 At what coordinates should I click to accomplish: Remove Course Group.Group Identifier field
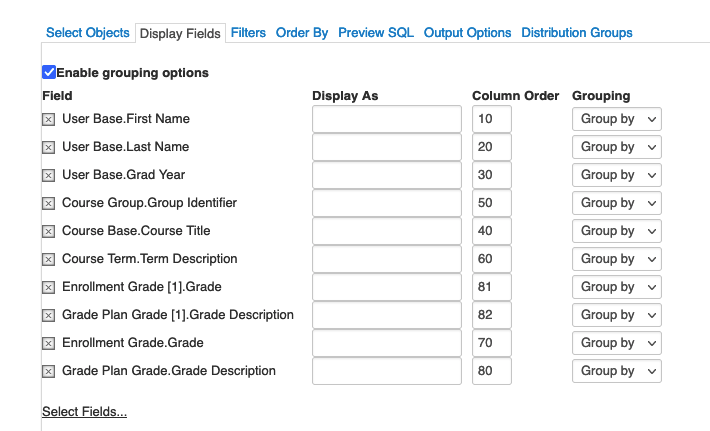[48, 203]
